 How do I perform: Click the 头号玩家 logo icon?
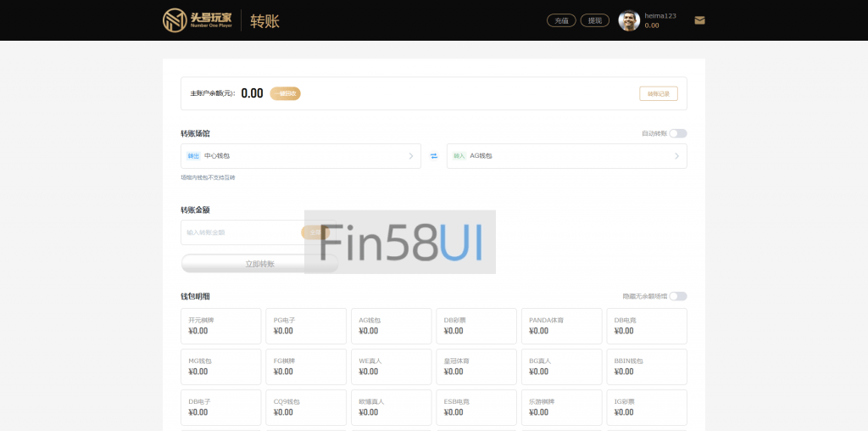tap(175, 20)
